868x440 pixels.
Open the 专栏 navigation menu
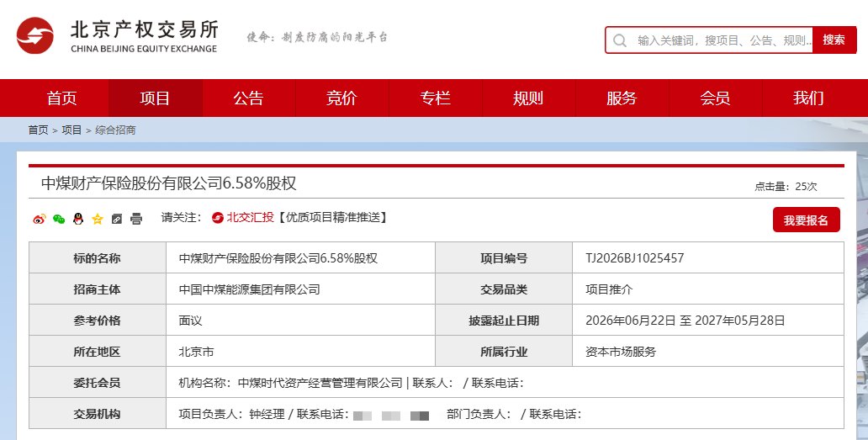435,98
